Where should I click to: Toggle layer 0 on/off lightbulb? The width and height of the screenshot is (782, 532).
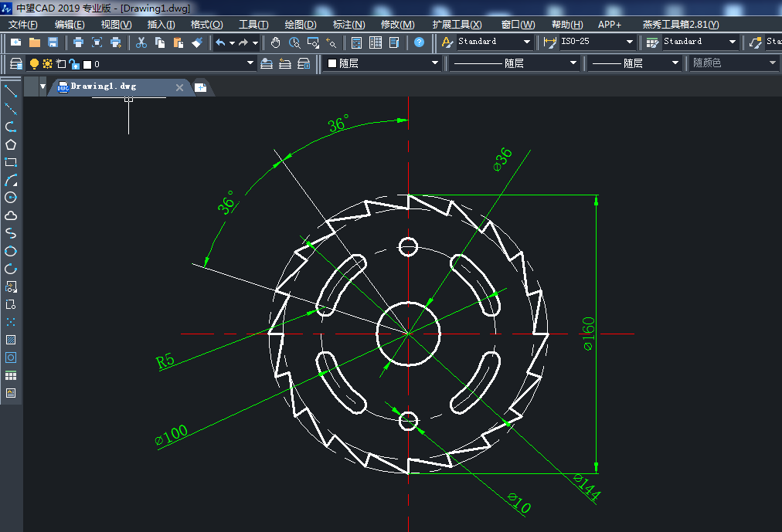[34, 64]
